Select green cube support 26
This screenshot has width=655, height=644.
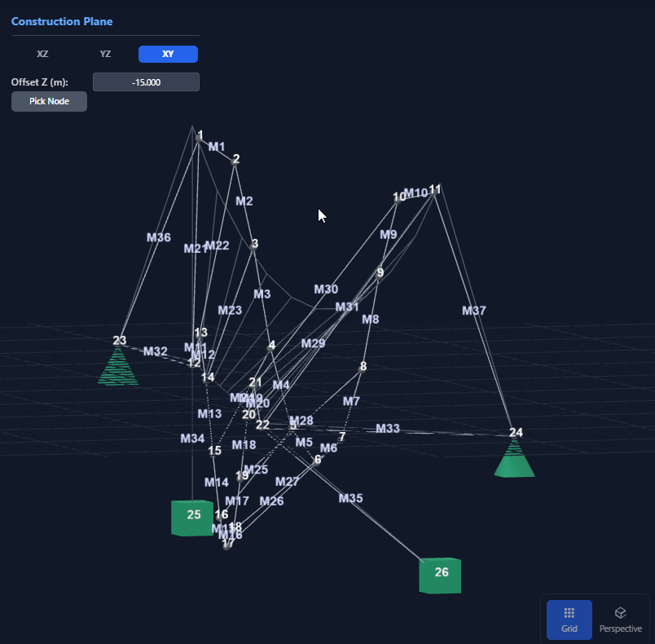(x=440, y=575)
